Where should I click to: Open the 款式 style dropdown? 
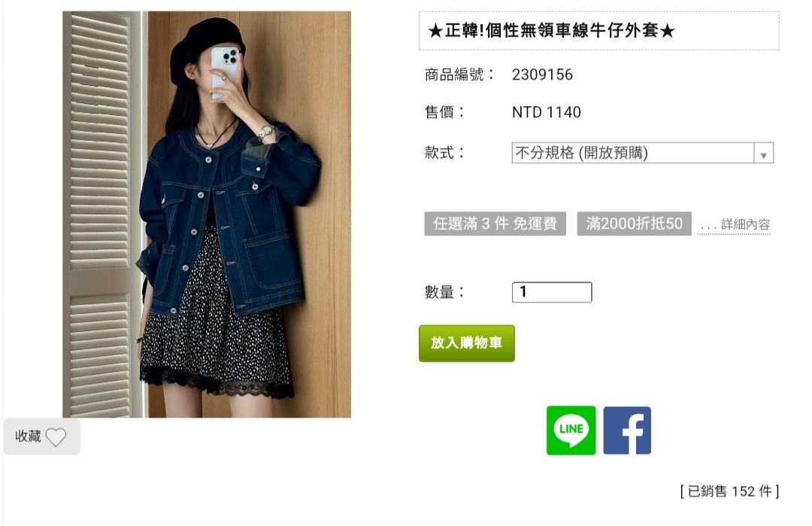pyautogui.click(x=642, y=153)
